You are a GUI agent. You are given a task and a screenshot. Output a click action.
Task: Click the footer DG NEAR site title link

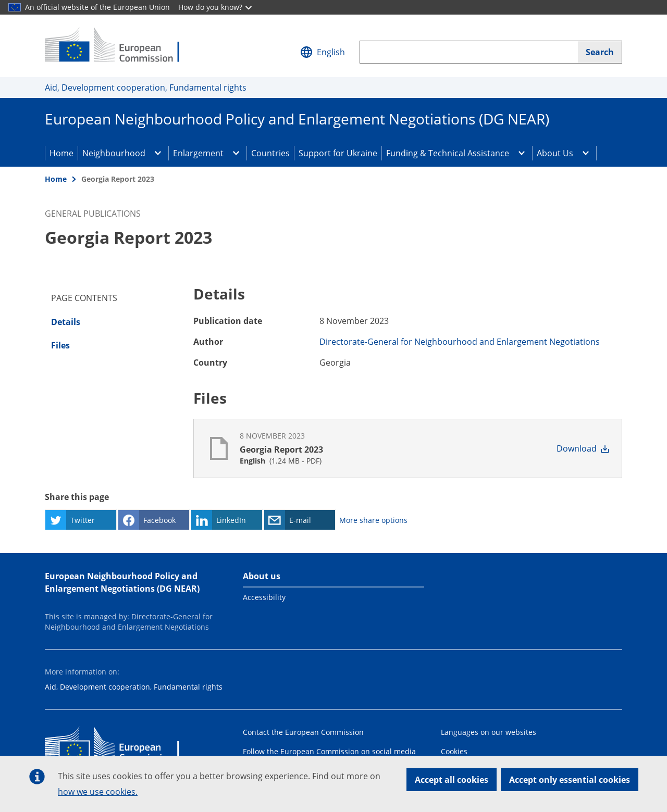(x=122, y=582)
